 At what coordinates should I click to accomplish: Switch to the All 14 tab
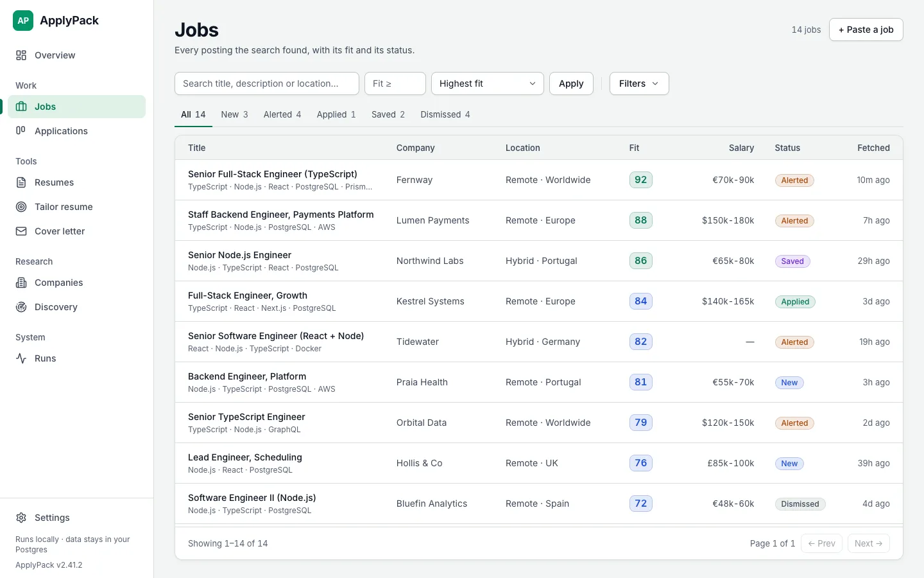(x=193, y=114)
